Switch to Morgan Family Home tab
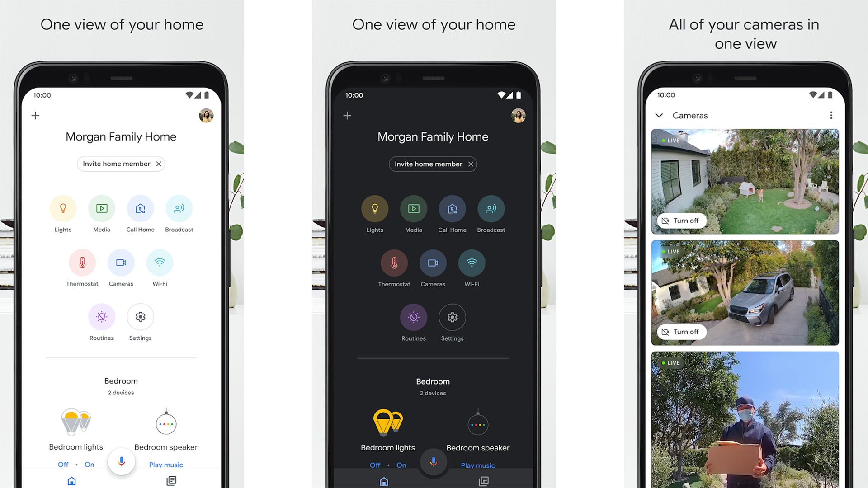This screenshot has width=868, height=488. coord(121,136)
